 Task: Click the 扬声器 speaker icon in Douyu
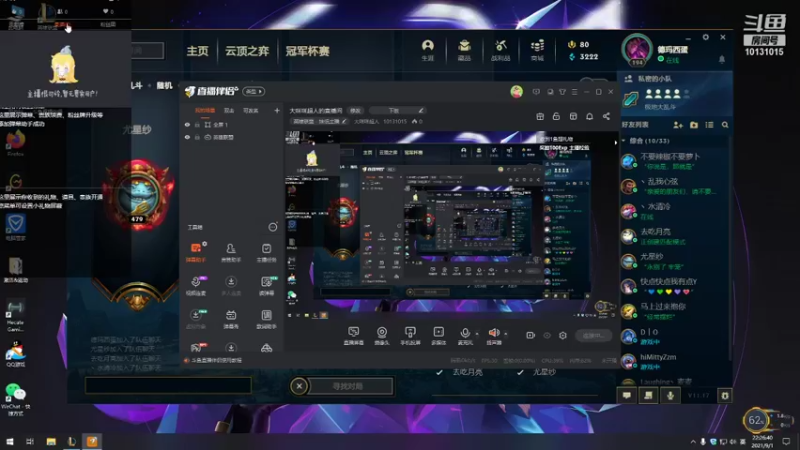493,336
